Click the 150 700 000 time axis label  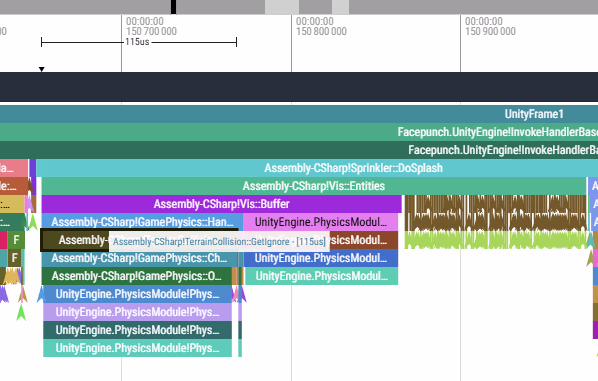[x=151, y=26]
